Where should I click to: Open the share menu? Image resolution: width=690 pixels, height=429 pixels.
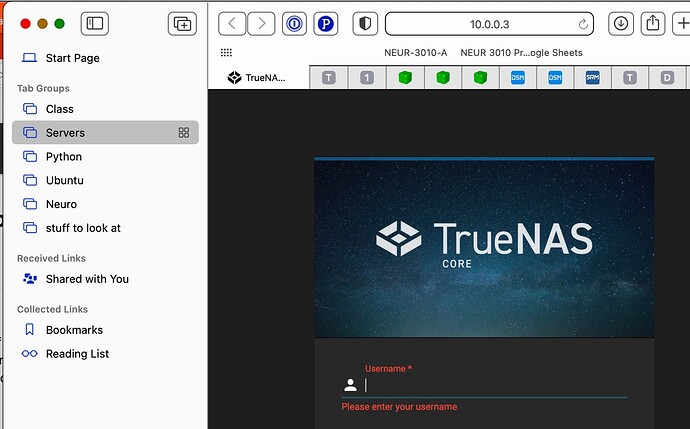pyautogui.click(x=653, y=23)
